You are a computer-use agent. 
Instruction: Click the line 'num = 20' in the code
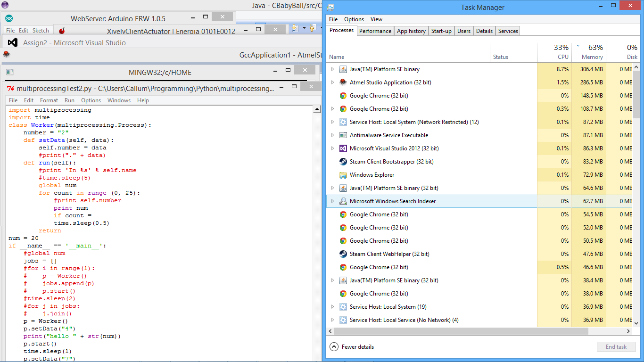(24, 238)
